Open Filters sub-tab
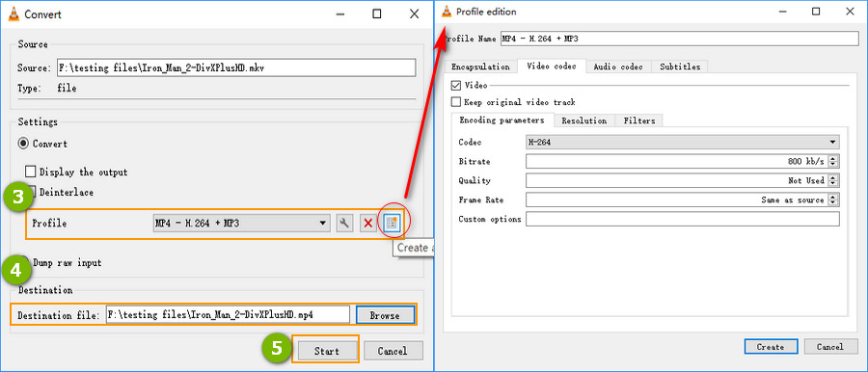This screenshot has width=868, height=372. point(638,120)
